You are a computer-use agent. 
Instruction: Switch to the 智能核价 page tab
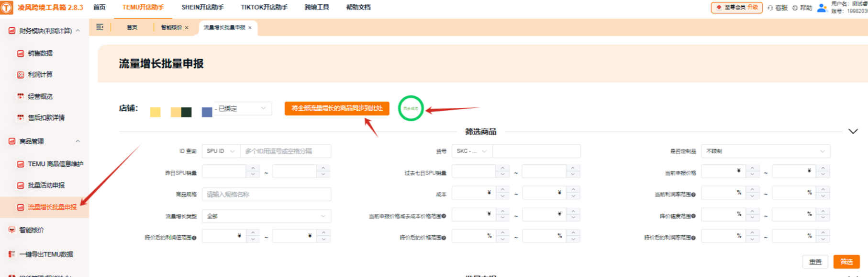pyautogui.click(x=171, y=28)
